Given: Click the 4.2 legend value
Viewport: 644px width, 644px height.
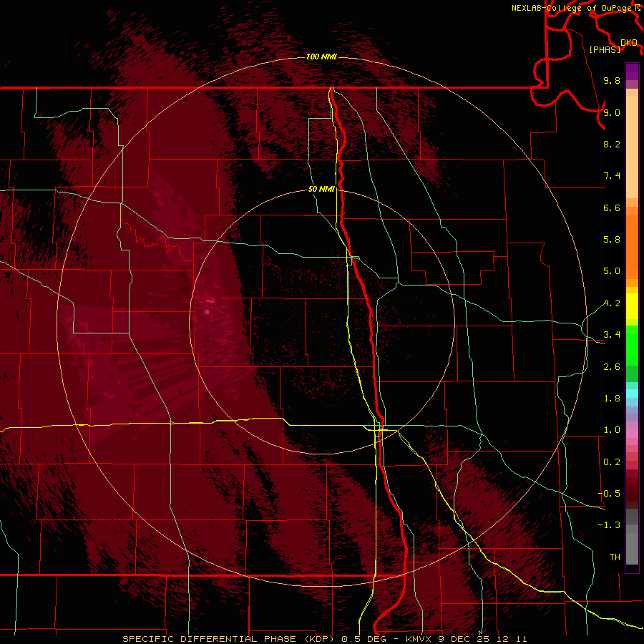Looking at the screenshot, I should point(612,303).
